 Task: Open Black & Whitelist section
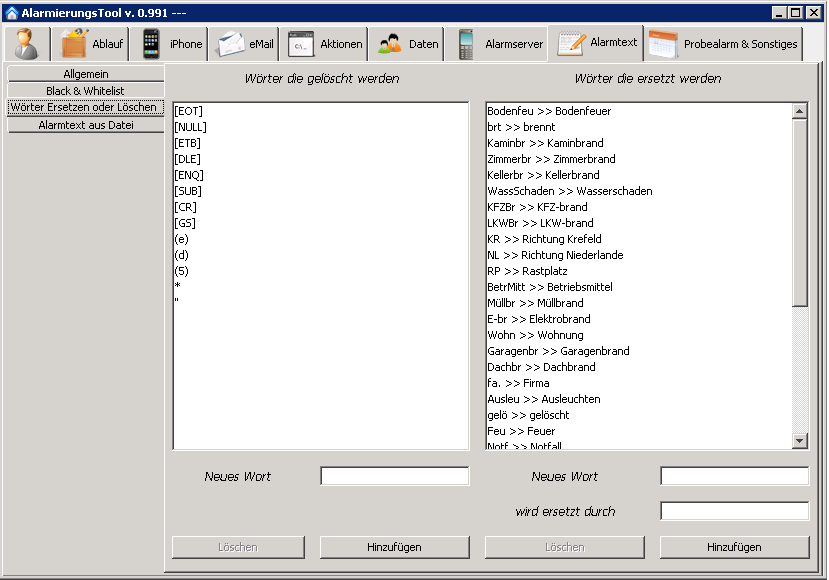pos(85,91)
